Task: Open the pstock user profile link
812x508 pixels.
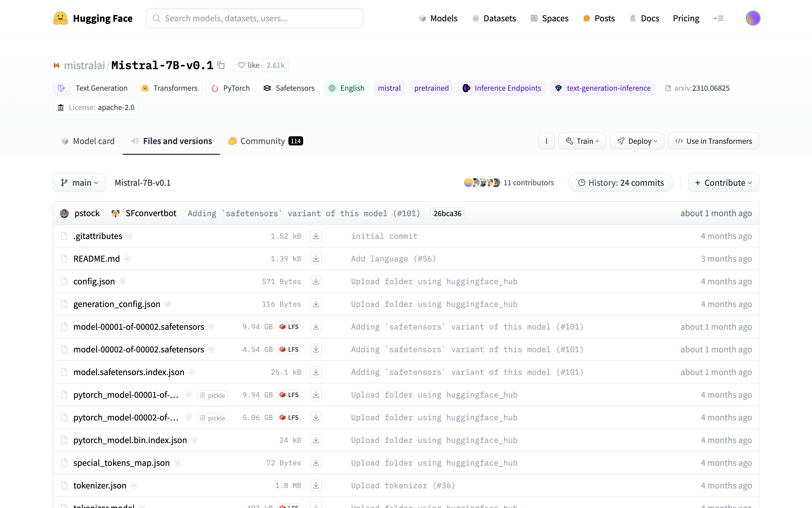Action: pyautogui.click(x=87, y=213)
